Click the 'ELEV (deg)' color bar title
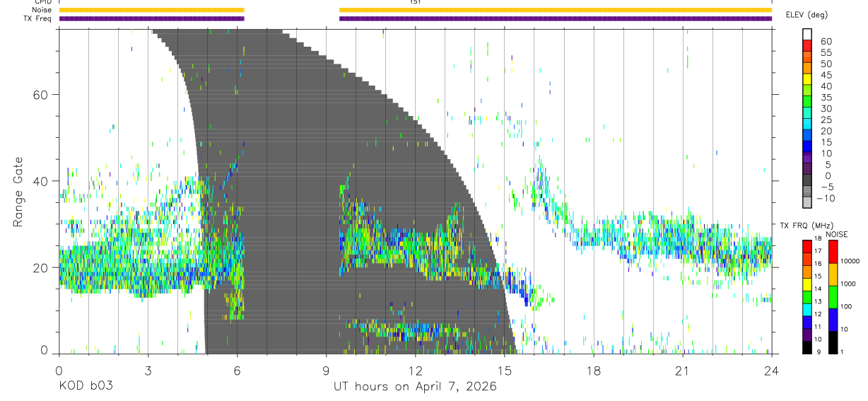The height and width of the screenshot is (401, 868). click(x=807, y=15)
